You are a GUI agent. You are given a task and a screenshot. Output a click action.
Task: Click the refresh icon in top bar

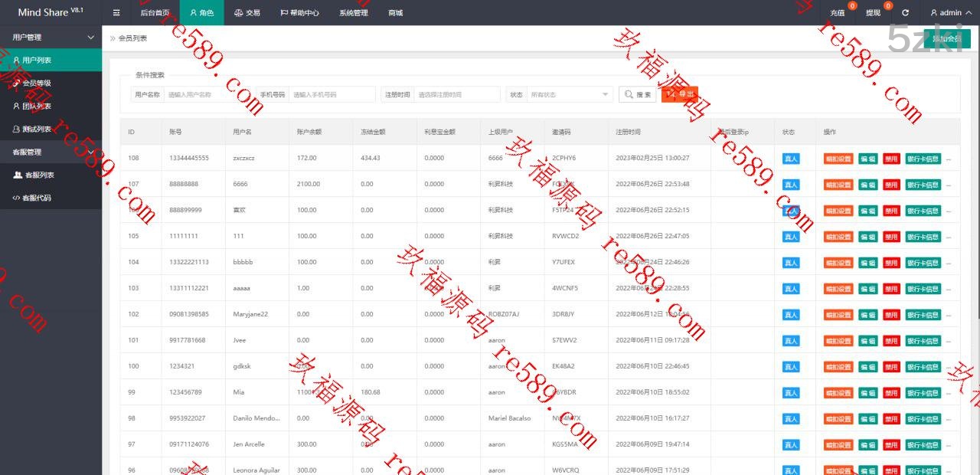coord(906,13)
